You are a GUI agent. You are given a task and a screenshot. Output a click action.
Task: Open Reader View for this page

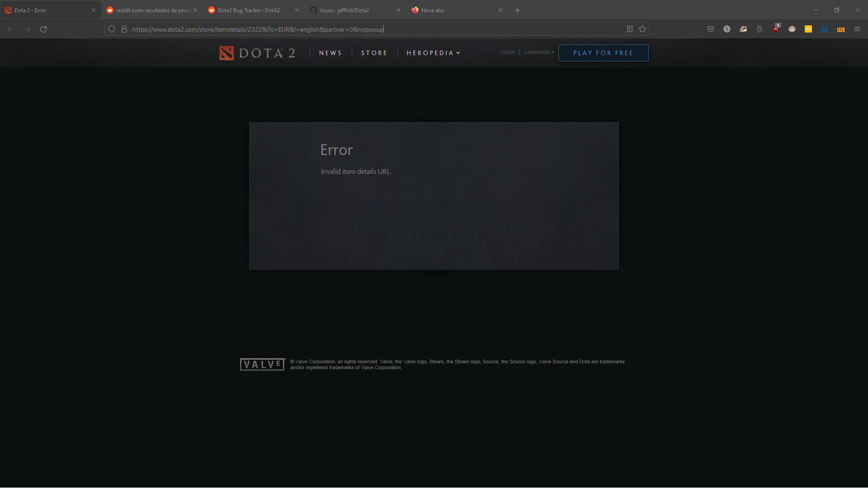pyautogui.click(x=629, y=29)
